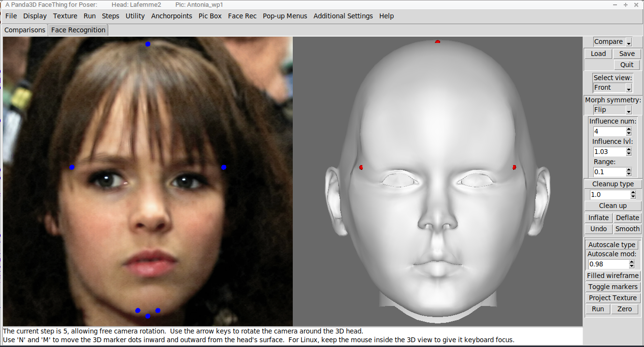Screen dimensions: 644x347
Task: Click the Load button
Action: 598,54
